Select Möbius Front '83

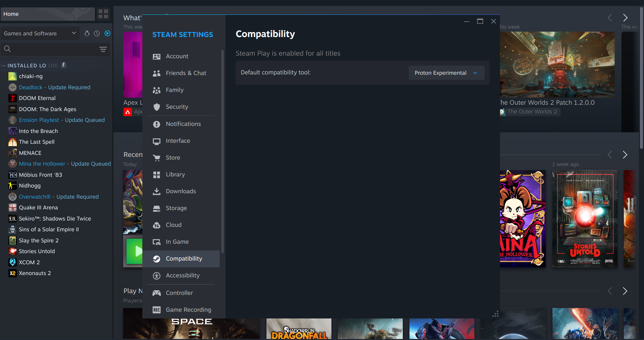coord(40,175)
